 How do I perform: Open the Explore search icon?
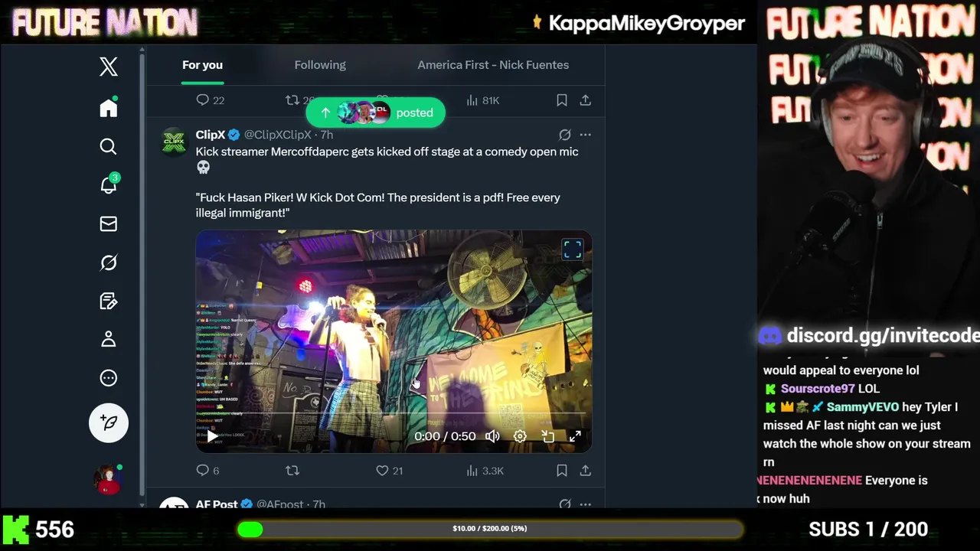[109, 146]
